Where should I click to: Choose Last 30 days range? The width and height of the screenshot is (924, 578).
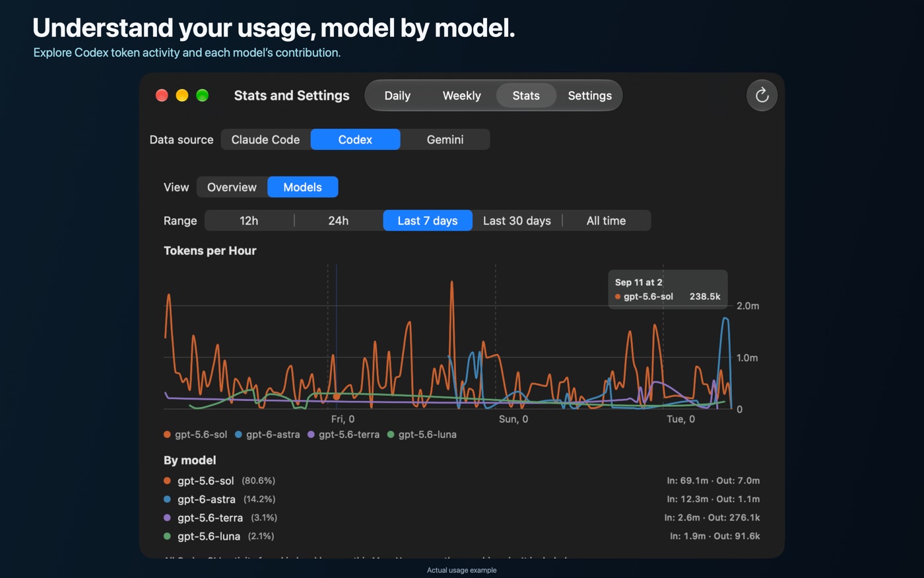point(517,221)
